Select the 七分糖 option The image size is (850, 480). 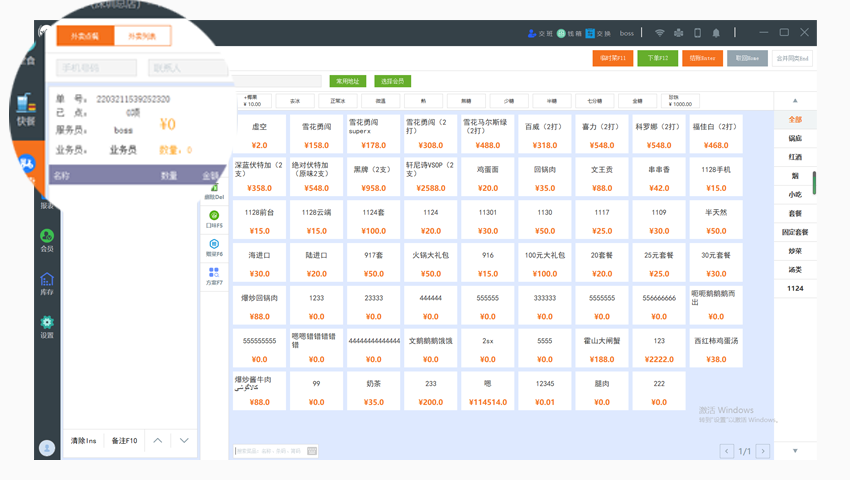point(595,101)
